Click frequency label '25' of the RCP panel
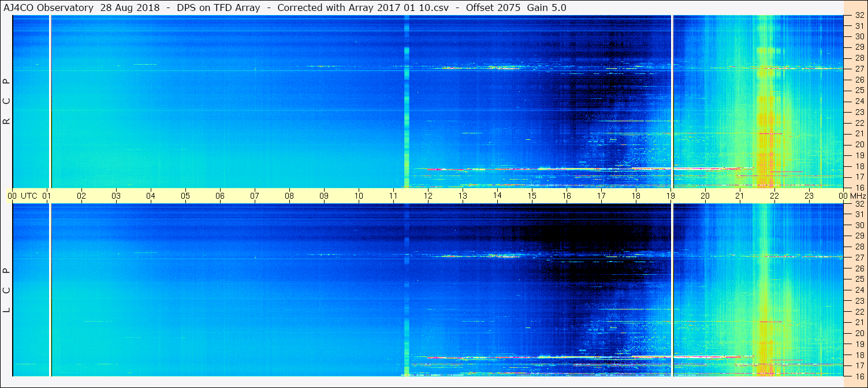 point(859,91)
